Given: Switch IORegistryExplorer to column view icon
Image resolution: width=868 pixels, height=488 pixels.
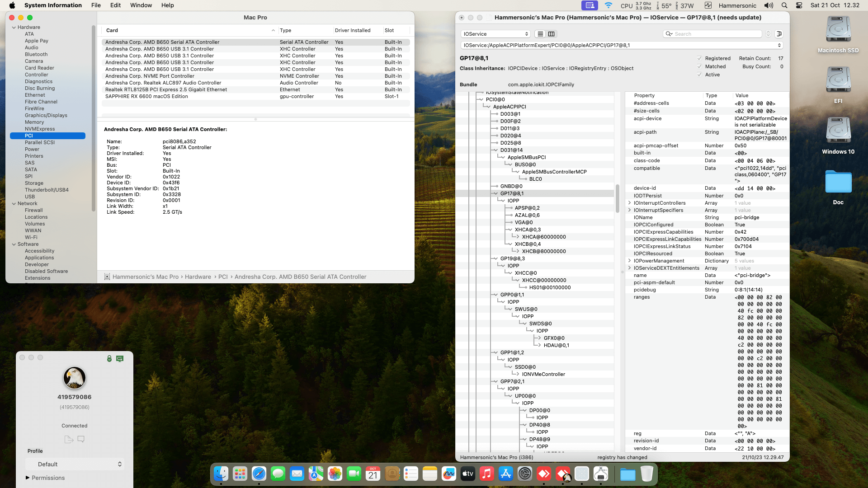Looking at the screenshot, I should pyautogui.click(x=552, y=34).
